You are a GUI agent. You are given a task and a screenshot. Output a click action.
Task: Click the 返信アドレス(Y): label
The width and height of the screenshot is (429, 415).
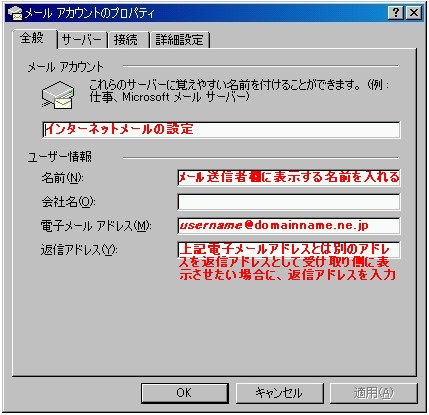pyautogui.click(x=79, y=250)
